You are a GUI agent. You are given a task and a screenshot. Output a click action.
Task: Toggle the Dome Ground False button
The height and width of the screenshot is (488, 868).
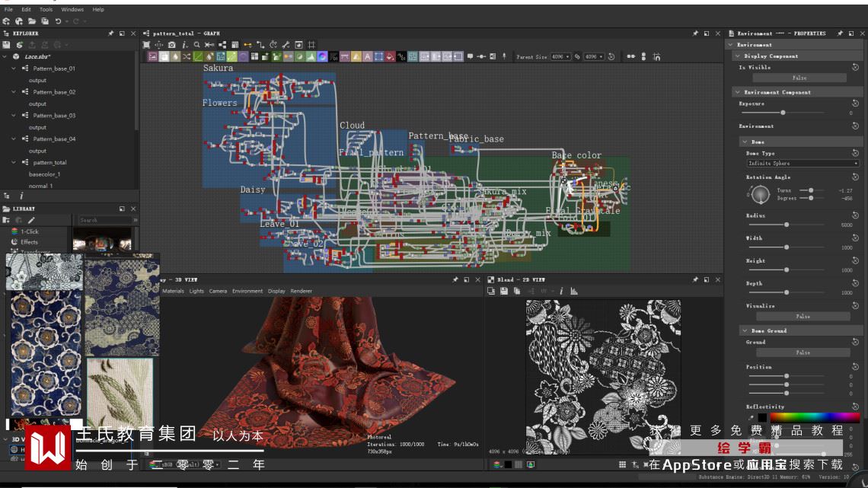803,352
